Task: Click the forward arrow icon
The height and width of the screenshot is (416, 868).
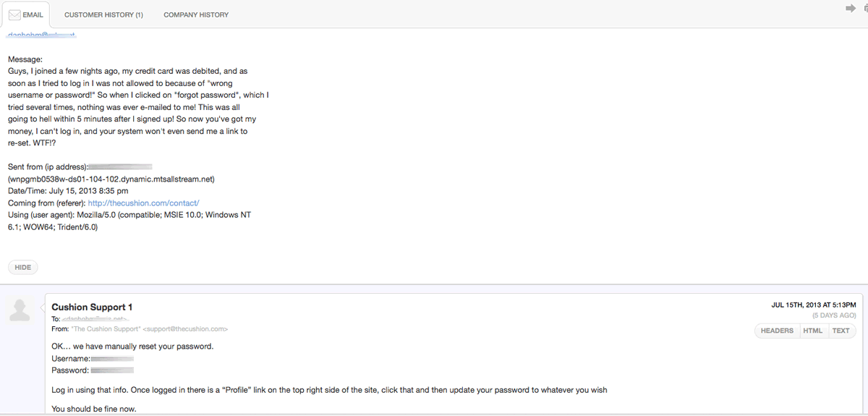Action: point(851,8)
